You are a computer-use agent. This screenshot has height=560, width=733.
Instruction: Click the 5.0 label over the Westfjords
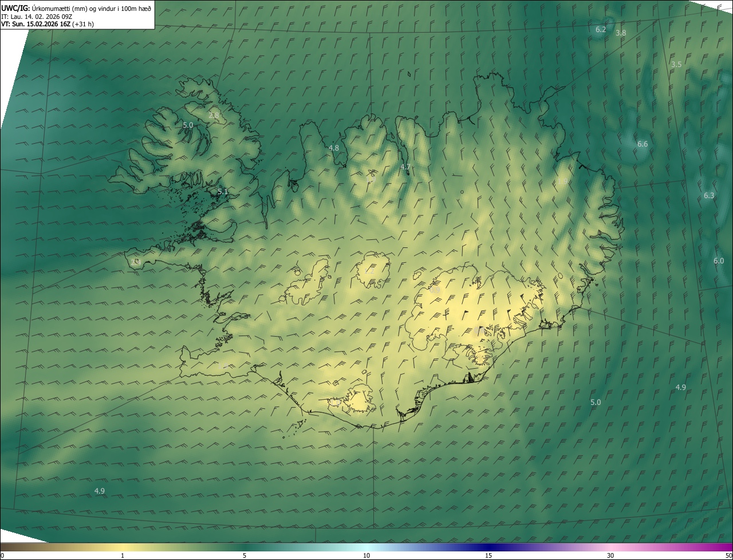point(188,125)
